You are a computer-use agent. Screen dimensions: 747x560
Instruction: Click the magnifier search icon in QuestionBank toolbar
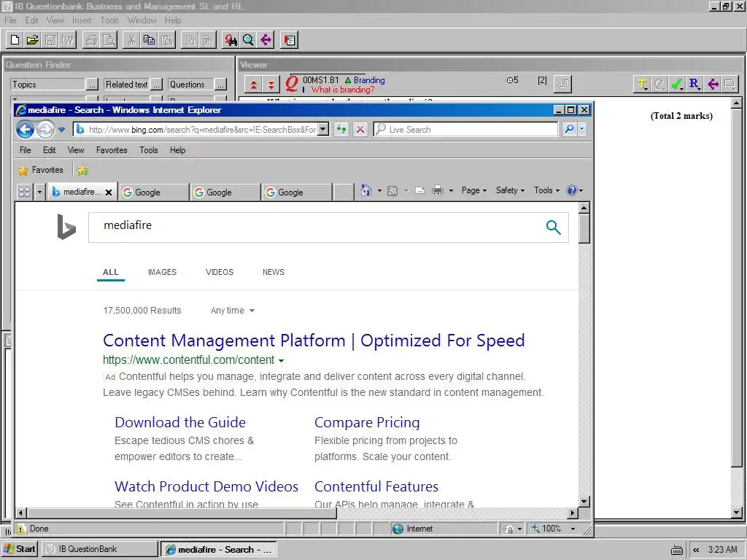point(248,40)
